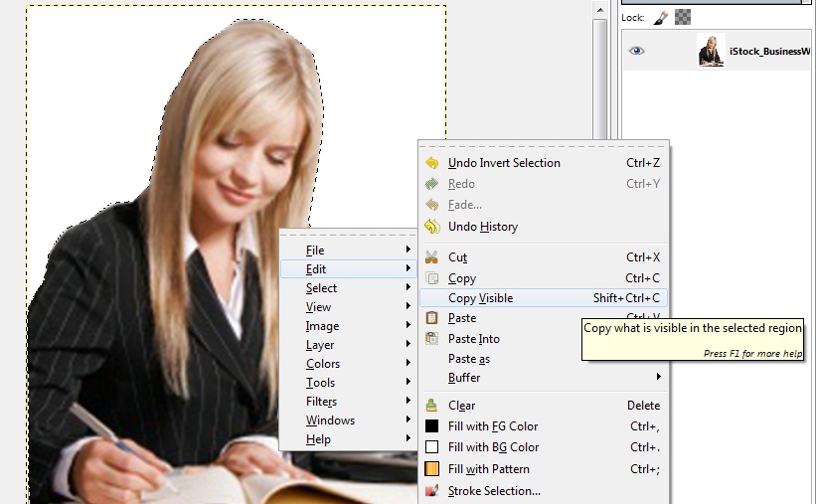
Task: Click the scissors Cut icon
Action: point(431,257)
